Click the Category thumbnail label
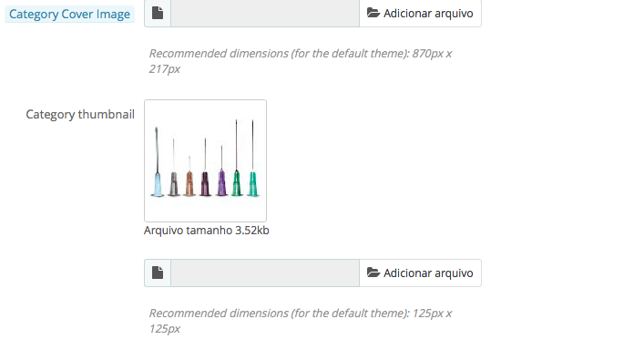 (x=80, y=114)
